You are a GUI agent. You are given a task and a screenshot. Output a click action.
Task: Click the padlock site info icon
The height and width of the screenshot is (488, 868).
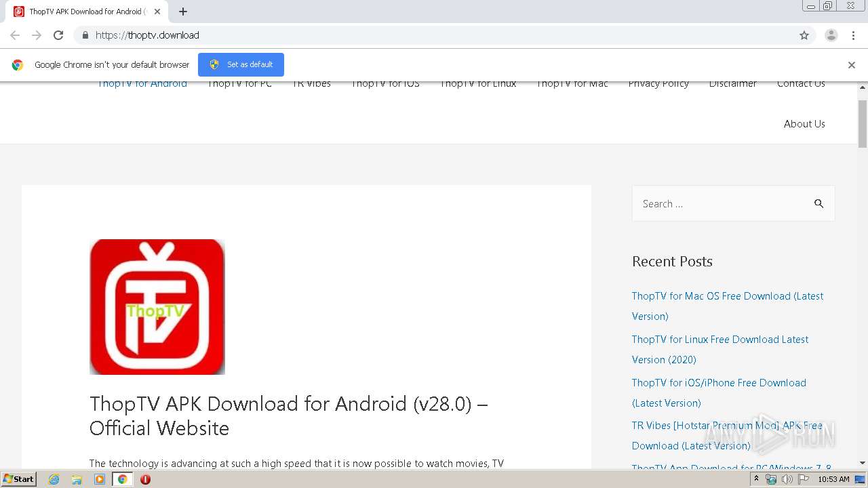pos(85,35)
